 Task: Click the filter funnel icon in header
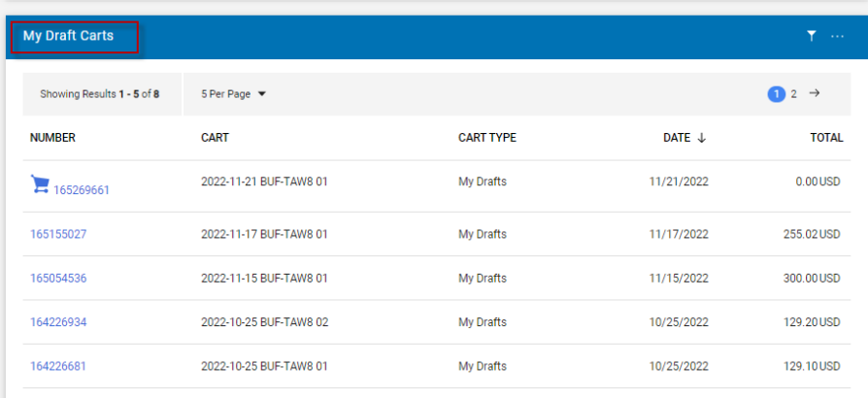811,36
